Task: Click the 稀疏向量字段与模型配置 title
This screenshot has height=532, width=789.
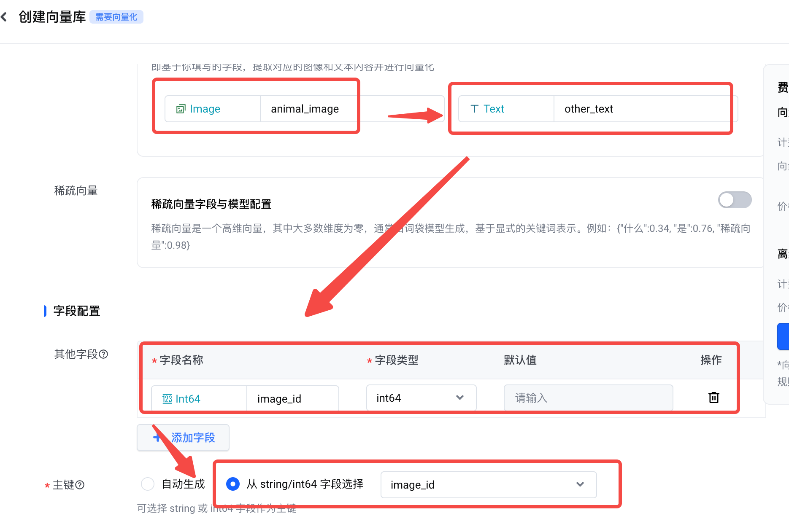Action: point(211,204)
